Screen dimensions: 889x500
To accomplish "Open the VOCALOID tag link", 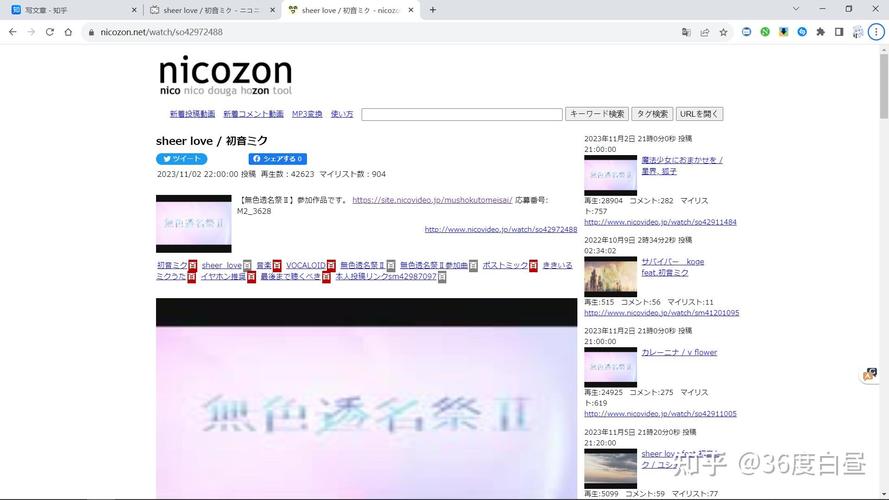I will (x=306, y=265).
